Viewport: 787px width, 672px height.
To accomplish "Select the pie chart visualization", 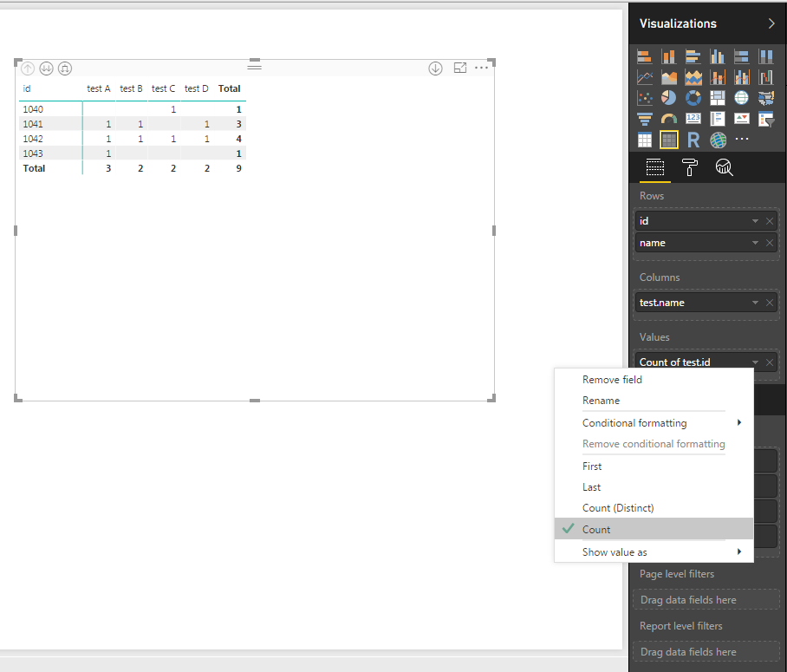I will click(x=669, y=98).
